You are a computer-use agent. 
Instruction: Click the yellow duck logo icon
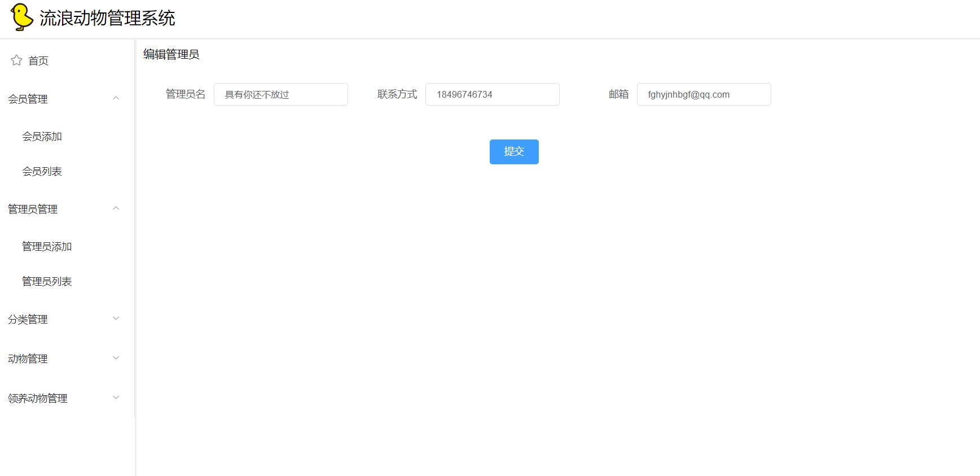(x=22, y=17)
